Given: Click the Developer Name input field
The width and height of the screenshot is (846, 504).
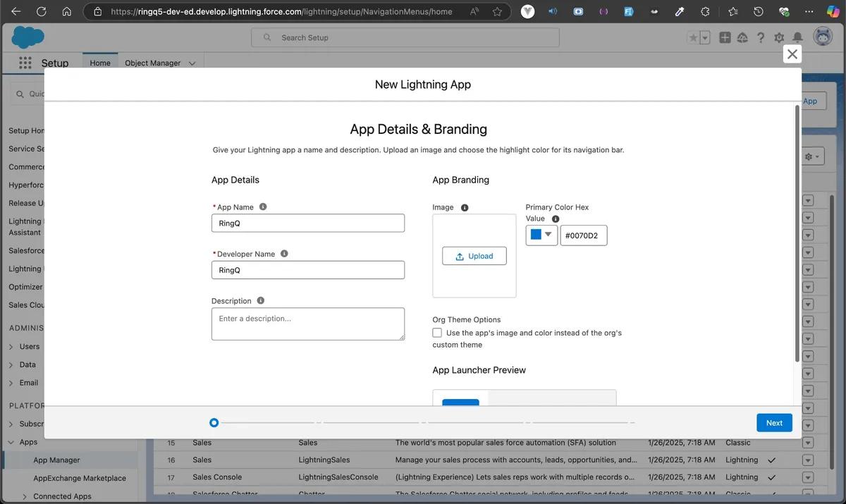Looking at the screenshot, I should [x=308, y=270].
